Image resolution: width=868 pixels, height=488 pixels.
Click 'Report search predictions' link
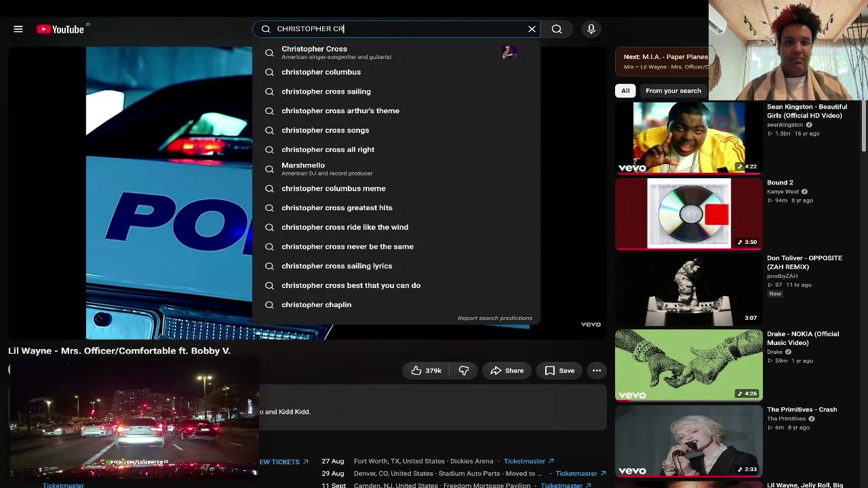click(x=495, y=318)
